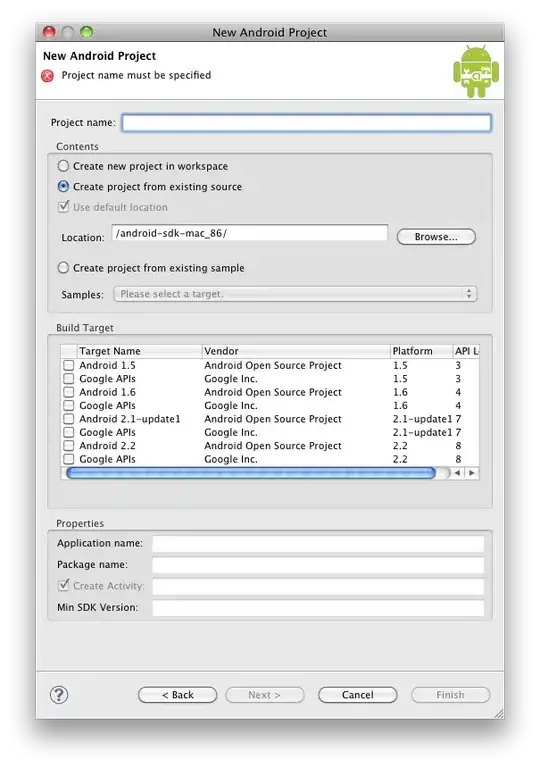The image size is (540, 768).
Task: Click the window resize grip in the corner
Action: pos(498,713)
